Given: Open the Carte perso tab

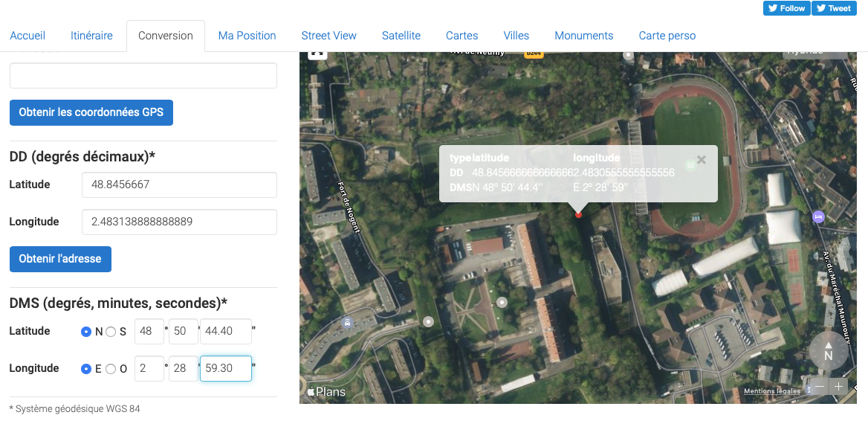Looking at the screenshot, I should click(667, 36).
